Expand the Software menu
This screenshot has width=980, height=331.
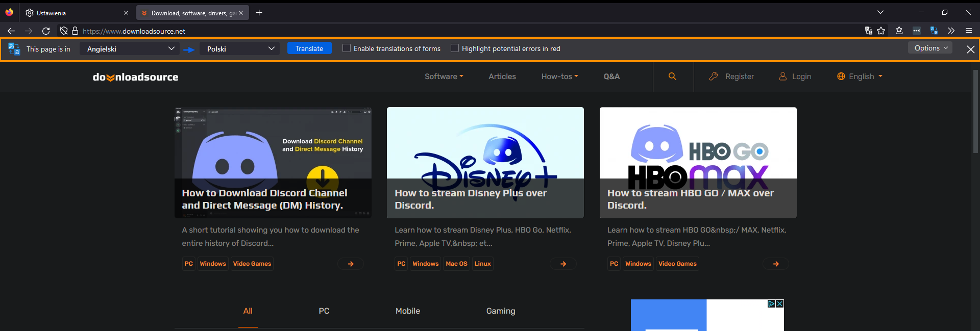[444, 77]
